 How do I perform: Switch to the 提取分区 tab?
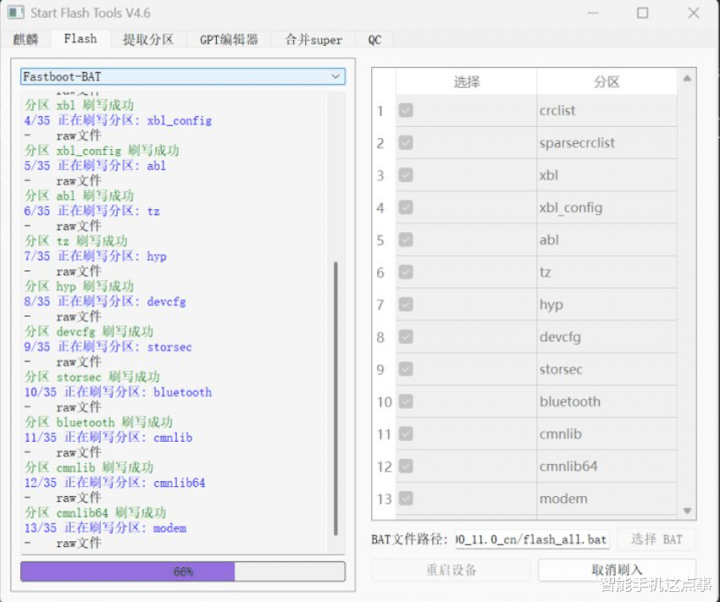(x=148, y=39)
